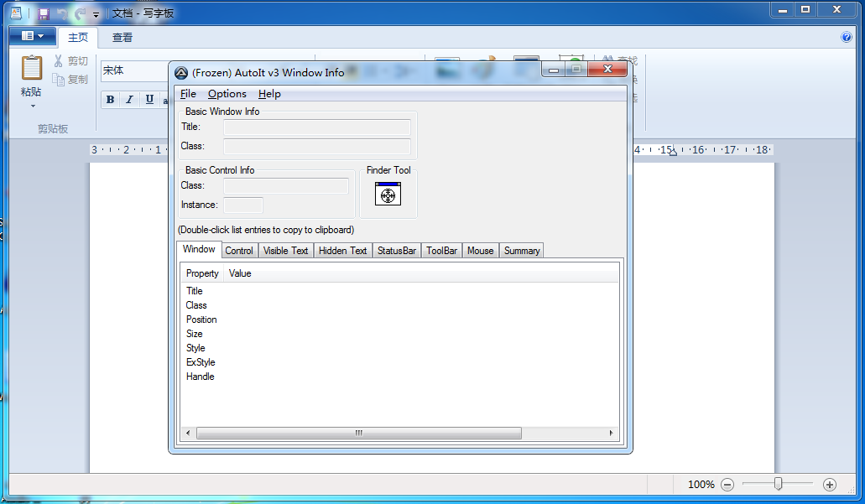Switch to the 主页 ribbon tab
Screen dimensions: 865x504
click(x=78, y=37)
